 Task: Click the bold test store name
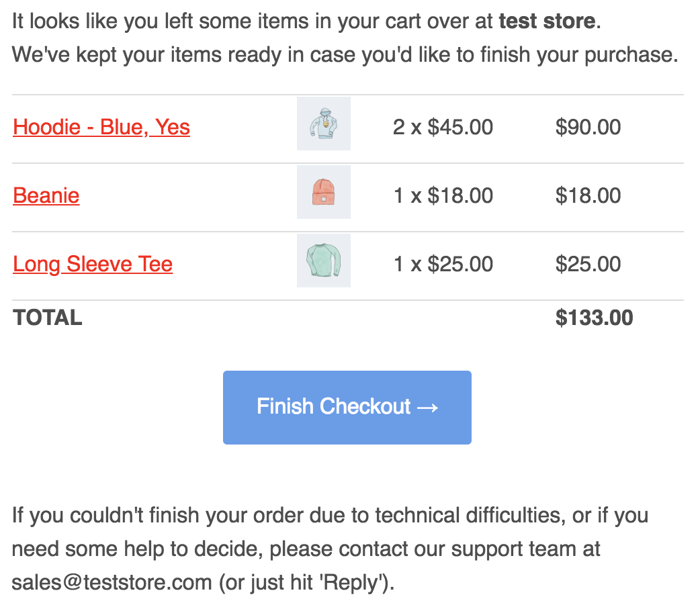[547, 21]
